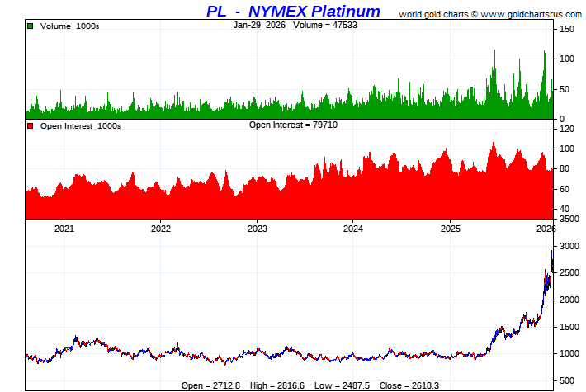Viewport: 586px width, 392px height.
Task: Click the 500 tick on the price axis
Action: tap(566, 380)
